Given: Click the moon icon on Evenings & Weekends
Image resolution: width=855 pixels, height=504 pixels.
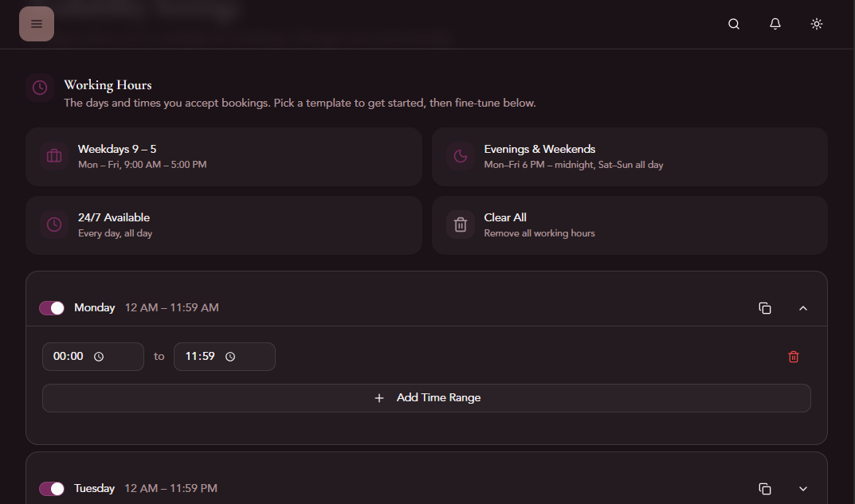Looking at the screenshot, I should click(460, 156).
